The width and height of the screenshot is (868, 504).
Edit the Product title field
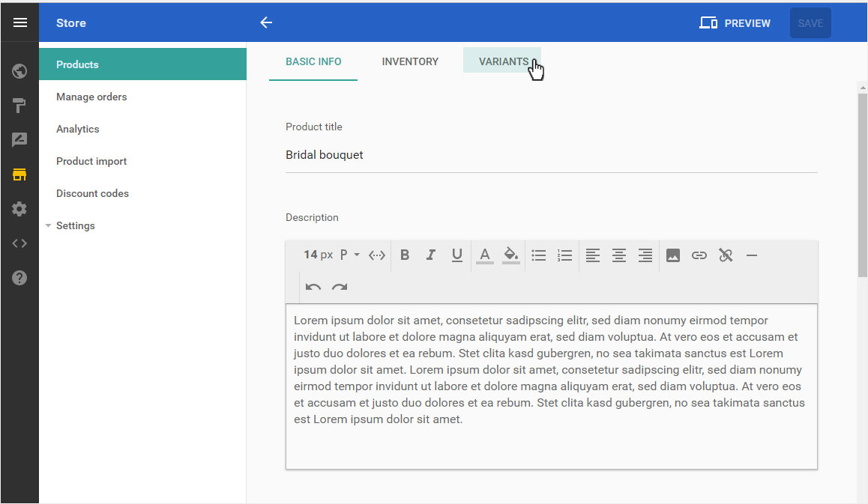(552, 156)
